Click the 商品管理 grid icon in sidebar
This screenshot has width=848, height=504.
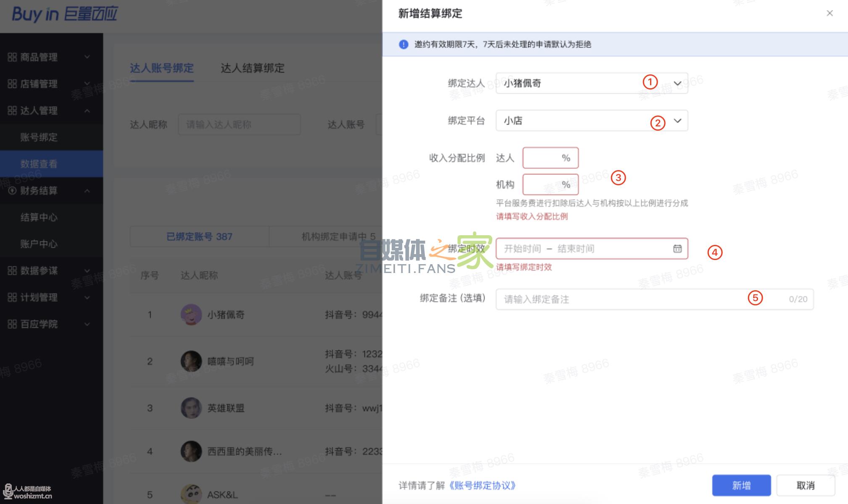point(12,57)
